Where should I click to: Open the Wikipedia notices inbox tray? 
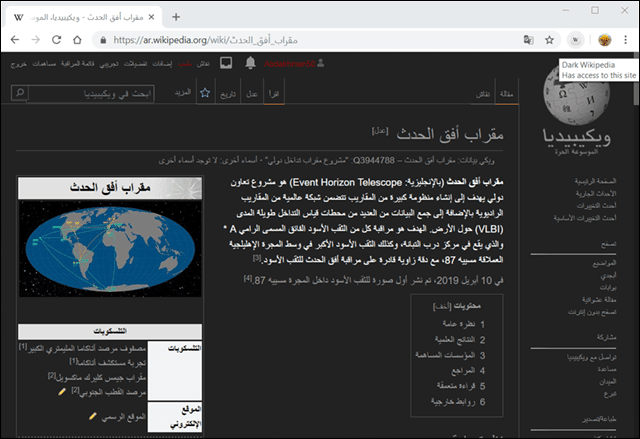(x=226, y=63)
